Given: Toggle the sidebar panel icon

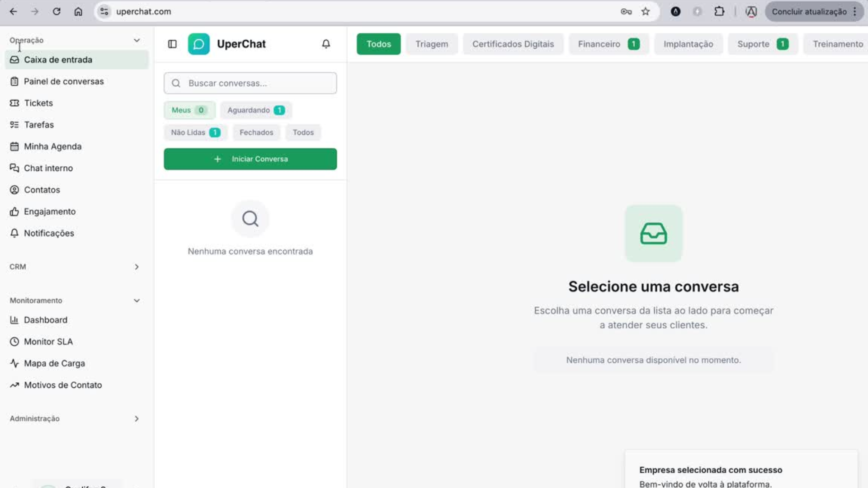Looking at the screenshot, I should [x=172, y=44].
